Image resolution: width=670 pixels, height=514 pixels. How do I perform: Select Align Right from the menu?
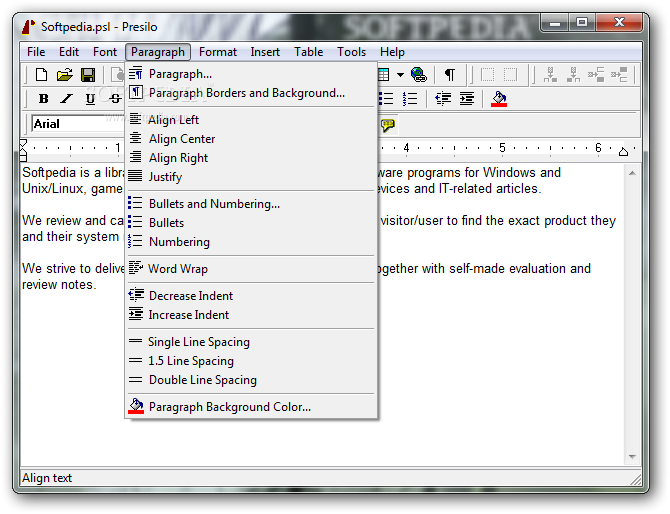point(251,158)
